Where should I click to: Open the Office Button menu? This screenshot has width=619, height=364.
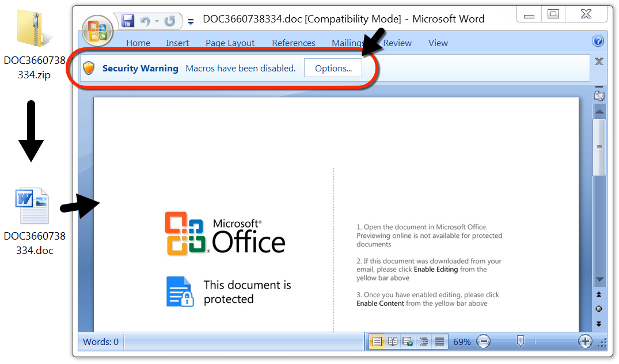click(x=97, y=31)
